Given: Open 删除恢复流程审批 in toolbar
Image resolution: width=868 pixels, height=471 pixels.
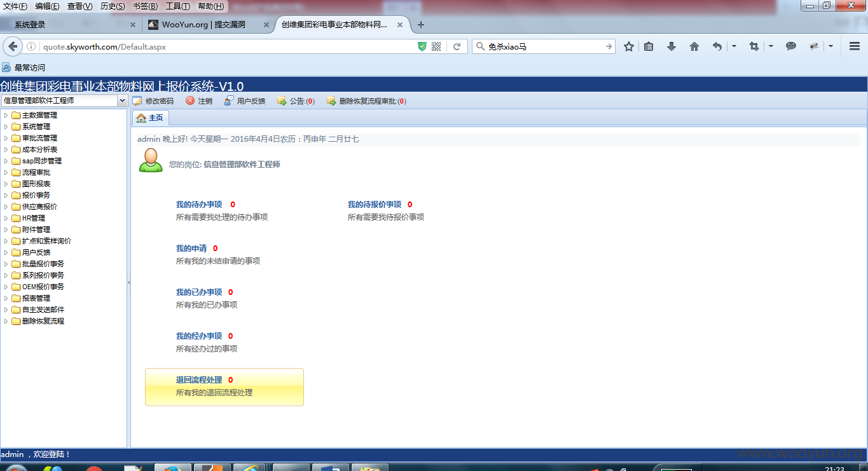Looking at the screenshot, I should pos(366,101).
